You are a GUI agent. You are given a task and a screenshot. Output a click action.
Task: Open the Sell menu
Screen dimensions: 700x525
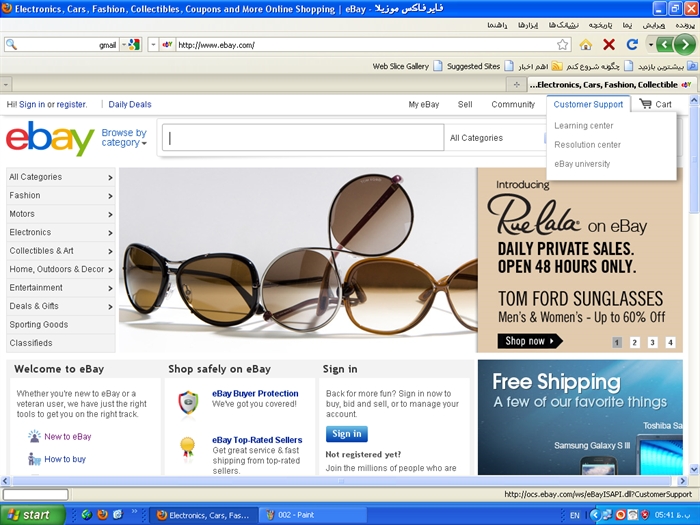click(x=465, y=104)
